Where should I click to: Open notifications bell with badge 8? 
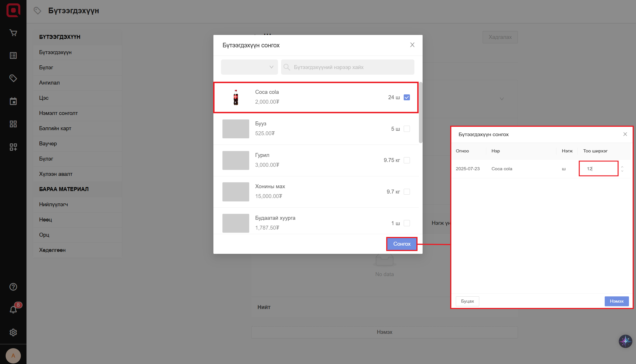[x=13, y=310]
